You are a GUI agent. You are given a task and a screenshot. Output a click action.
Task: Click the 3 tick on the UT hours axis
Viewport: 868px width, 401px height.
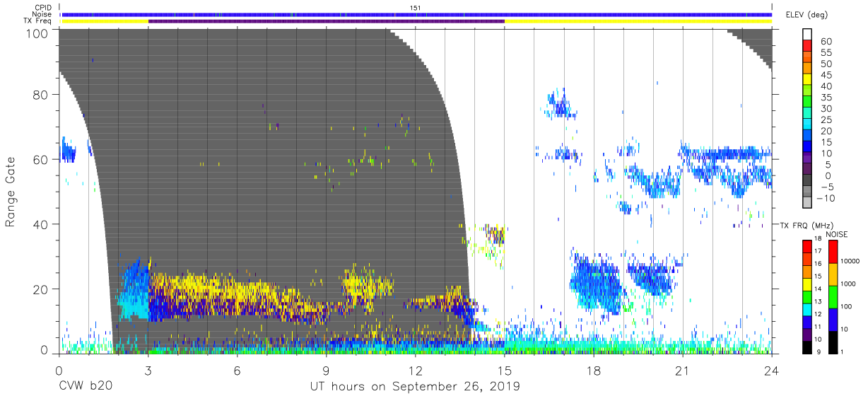(x=148, y=371)
